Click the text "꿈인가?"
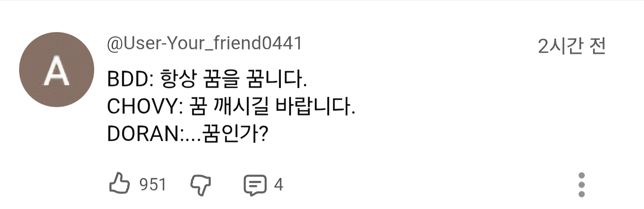This screenshot has height=209, width=644. 235,134
